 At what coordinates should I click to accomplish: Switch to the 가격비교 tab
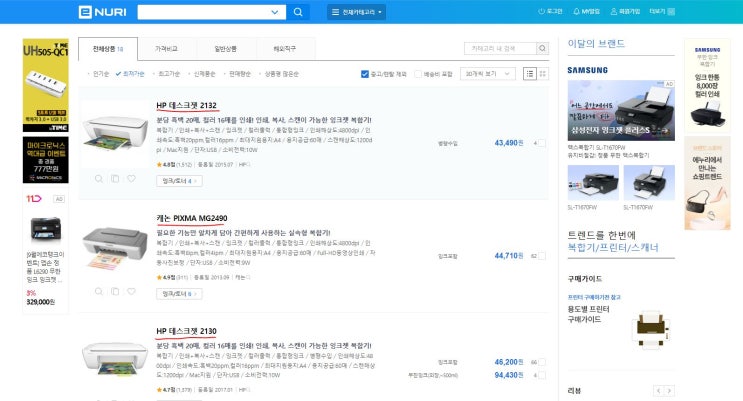click(x=166, y=49)
